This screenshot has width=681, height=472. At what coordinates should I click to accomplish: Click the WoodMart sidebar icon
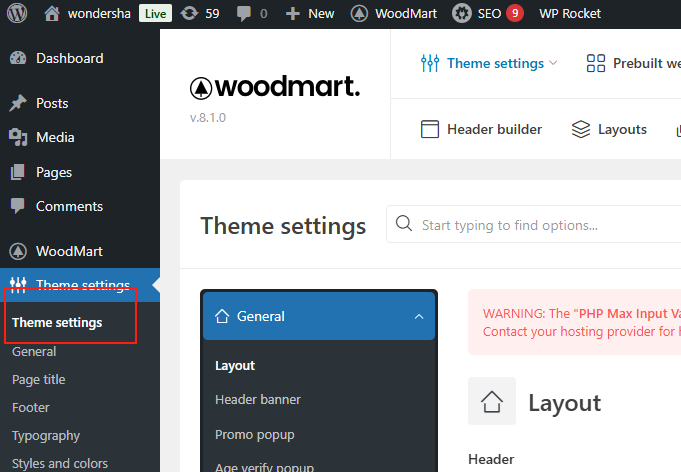pos(18,251)
